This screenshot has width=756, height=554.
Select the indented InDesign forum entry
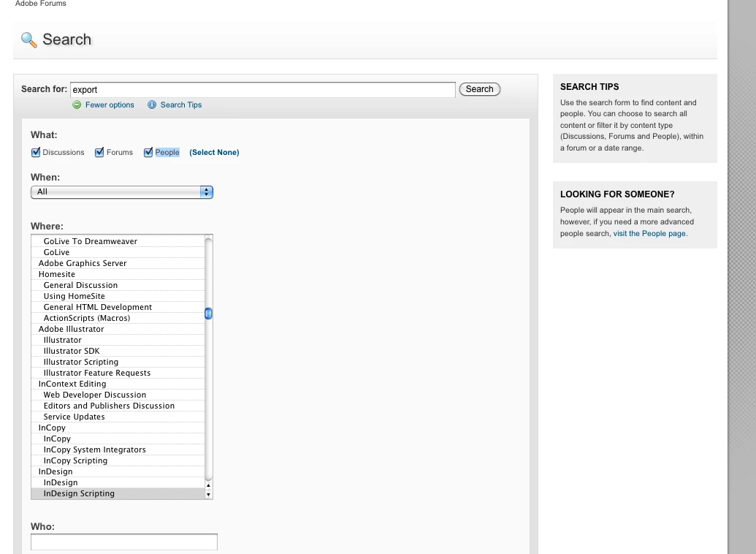click(x=118, y=483)
